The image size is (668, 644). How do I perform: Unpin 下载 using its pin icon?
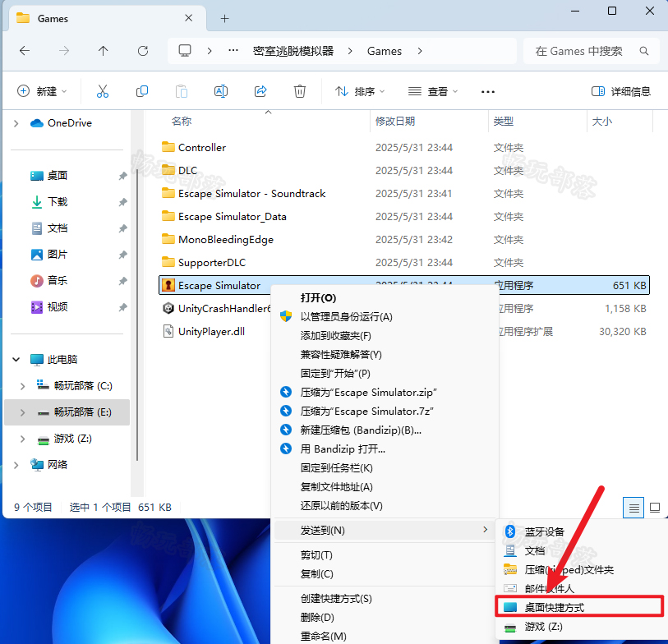tap(122, 202)
